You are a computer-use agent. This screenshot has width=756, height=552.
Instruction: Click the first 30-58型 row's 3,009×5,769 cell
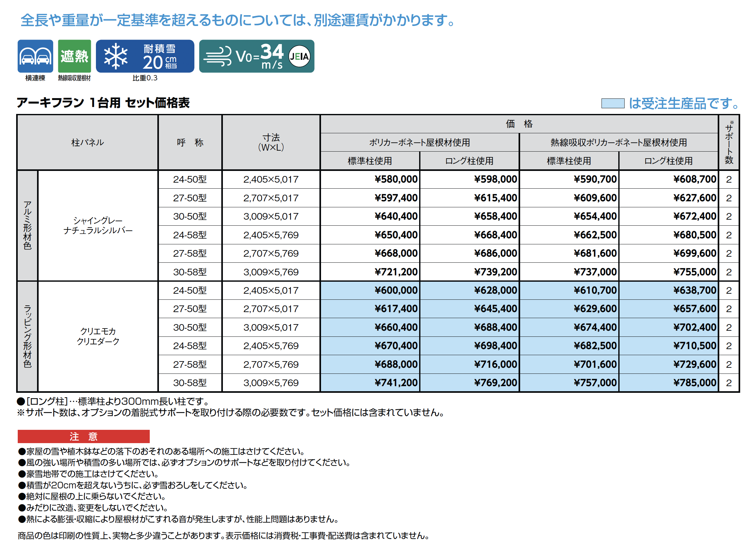pos(271,272)
